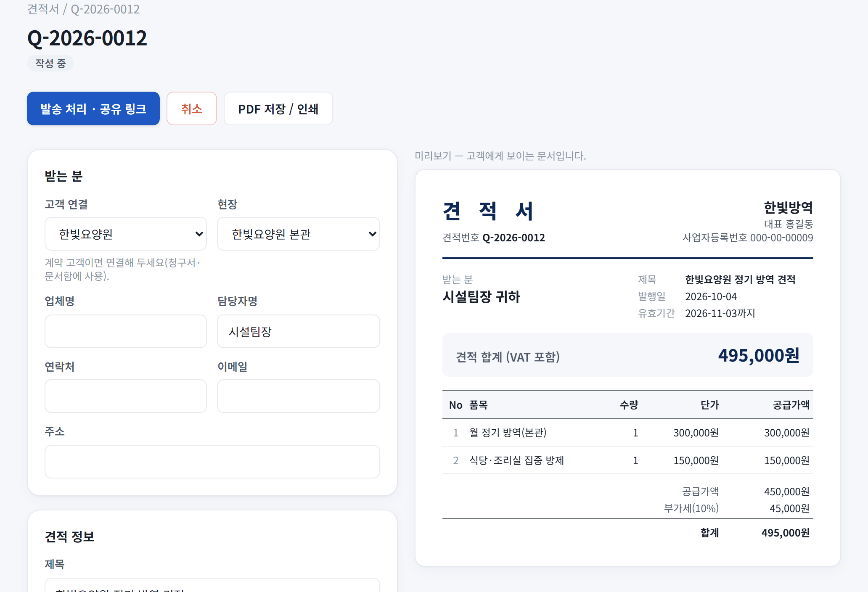Viewport: 868px width, 592px height.
Task: Expand the 현장 dropdown showing 한빛요양원 본관
Action: tap(299, 234)
